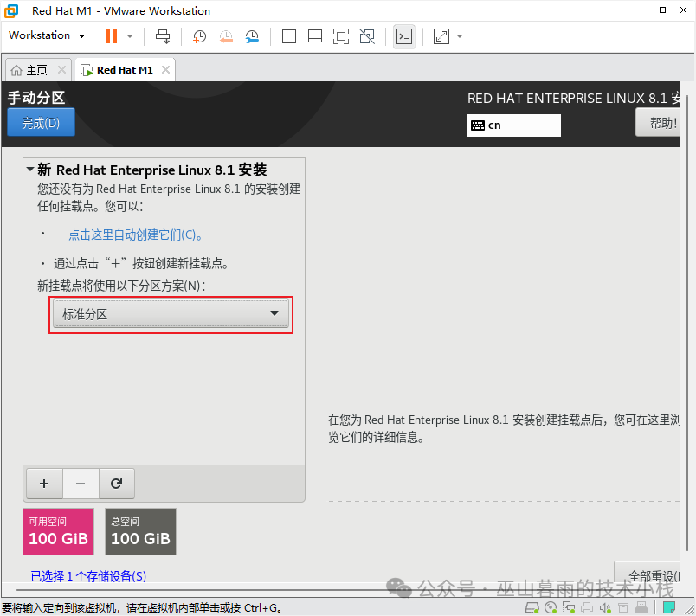696x616 pixels.
Task: Click the hard disk status icon
Action: (532, 608)
